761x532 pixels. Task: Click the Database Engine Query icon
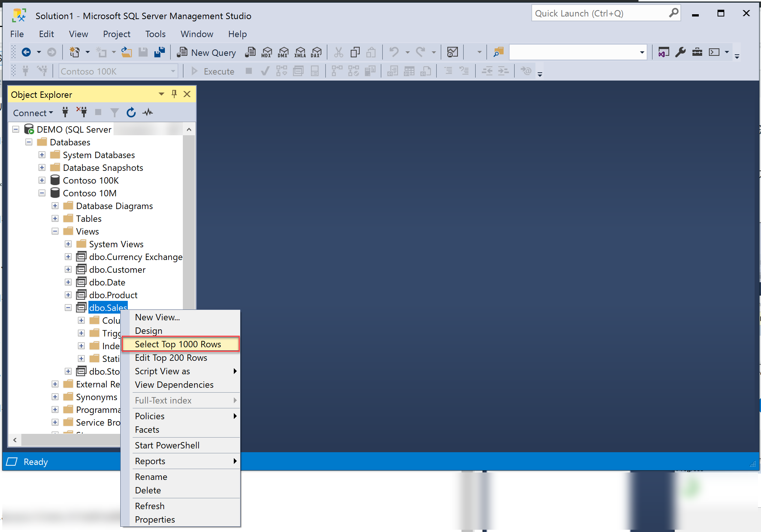[x=250, y=52]
